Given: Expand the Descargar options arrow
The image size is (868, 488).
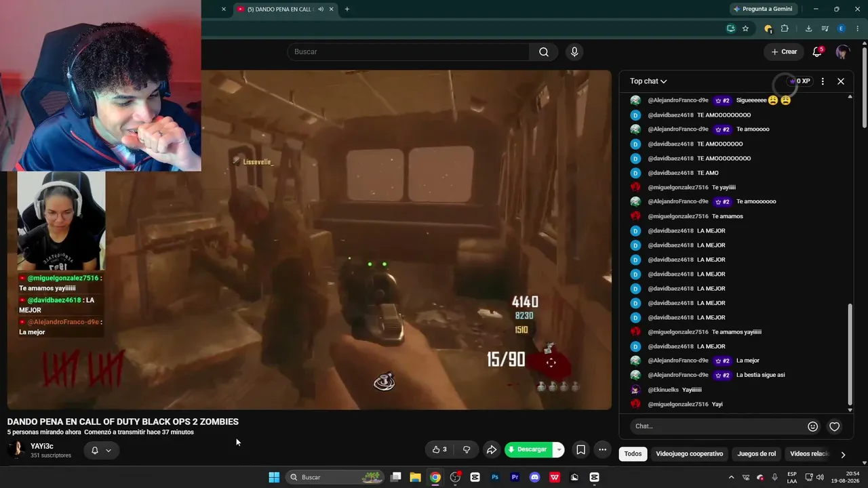Looking at the screenshot, I should tap(559, 449).
